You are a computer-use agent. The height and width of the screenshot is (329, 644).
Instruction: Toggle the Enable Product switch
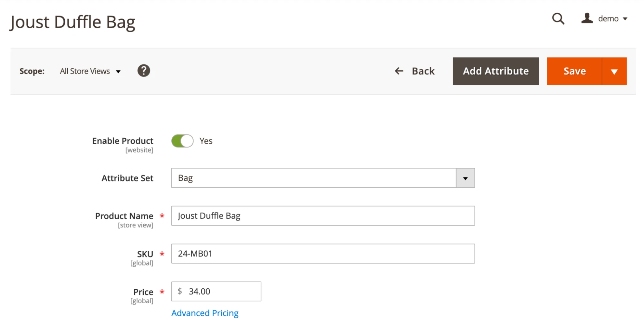182,141
